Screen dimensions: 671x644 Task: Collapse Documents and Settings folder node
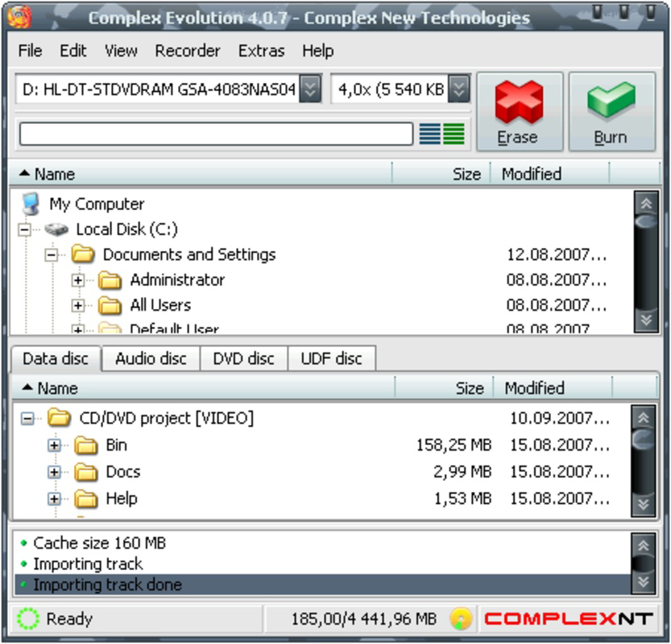(52, 255)
